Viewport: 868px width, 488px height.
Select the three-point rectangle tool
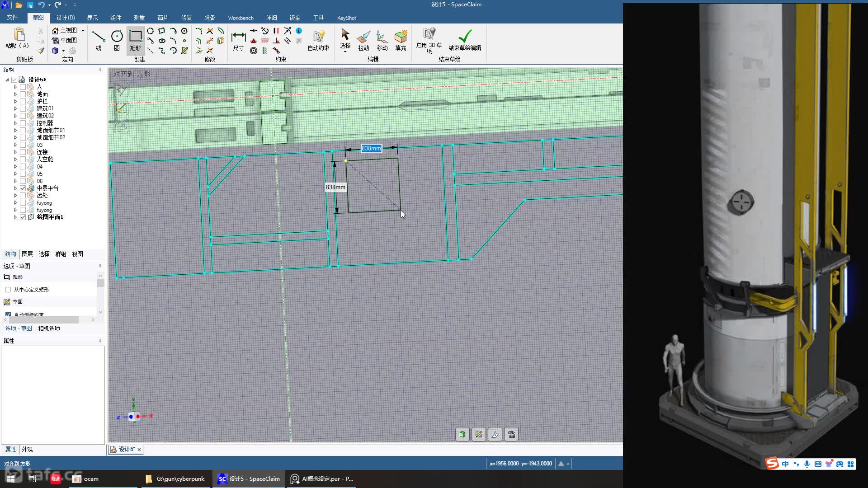coord(161,31)
